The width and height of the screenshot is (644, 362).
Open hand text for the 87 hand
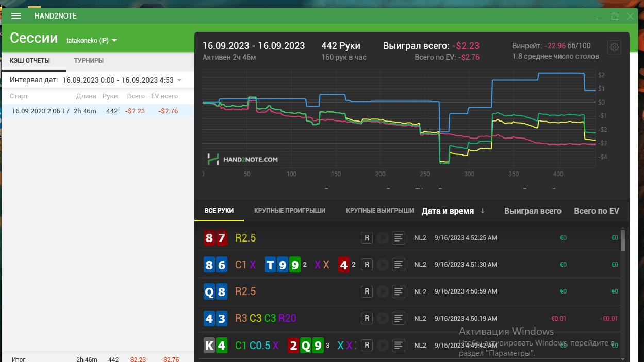pos(398,238)
